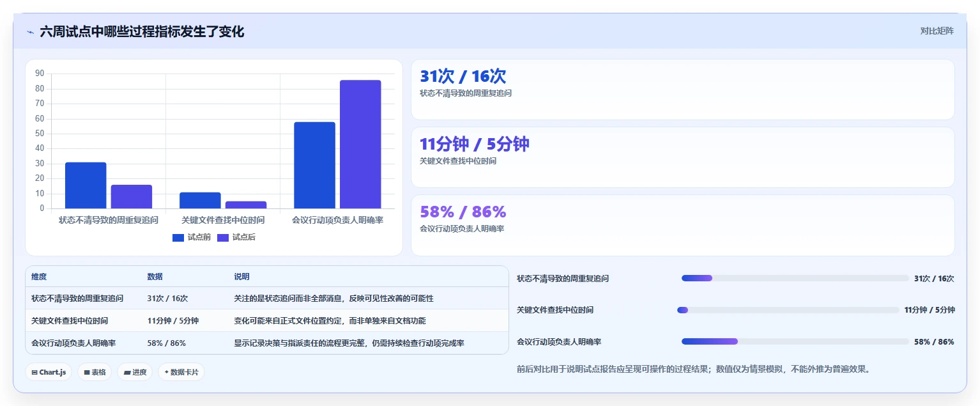Toggle the 试点后 legend item
This screenshot has height=406, width=980.
(236, 237)
